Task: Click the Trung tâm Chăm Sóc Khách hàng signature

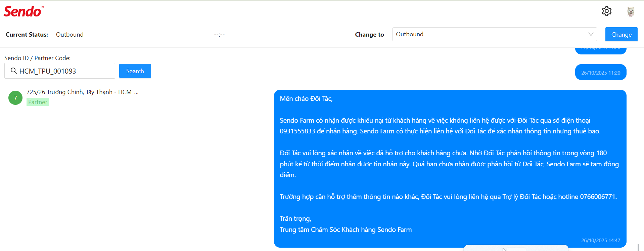Action: (x=346, y=229)
